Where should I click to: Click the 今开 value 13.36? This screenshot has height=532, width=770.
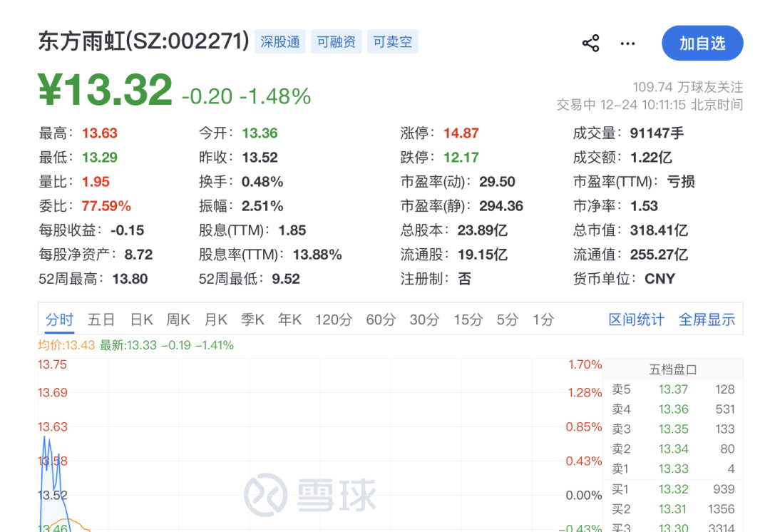tap(260, 133)
